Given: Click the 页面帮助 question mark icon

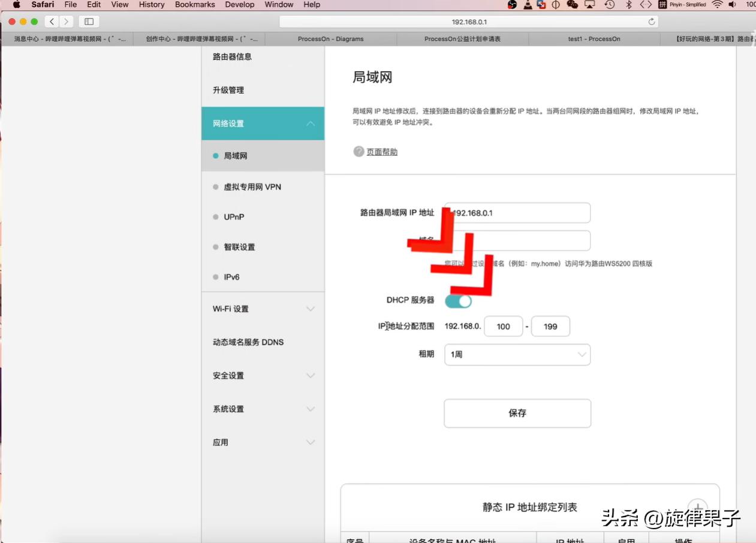Looking at the screenshot, I should [x=358, y=152].
